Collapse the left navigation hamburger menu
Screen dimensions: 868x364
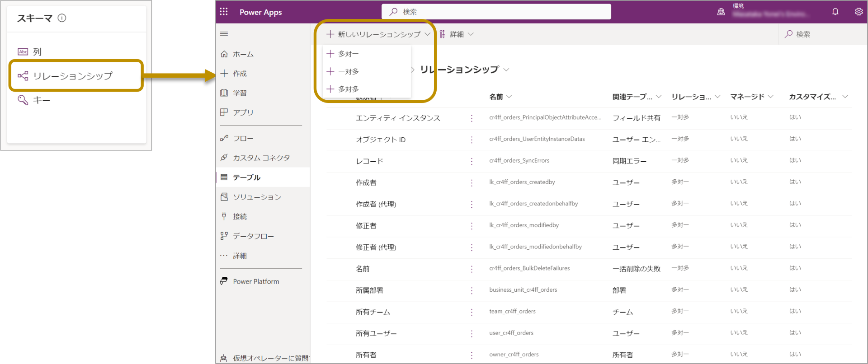pos(224,34)
